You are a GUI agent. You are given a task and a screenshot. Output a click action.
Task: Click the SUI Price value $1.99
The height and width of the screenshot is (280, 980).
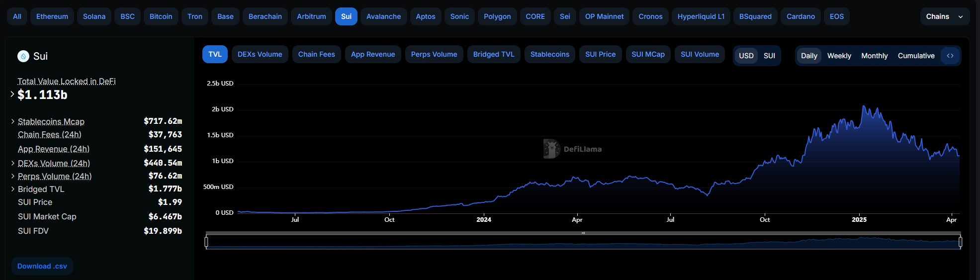[170, 202]
